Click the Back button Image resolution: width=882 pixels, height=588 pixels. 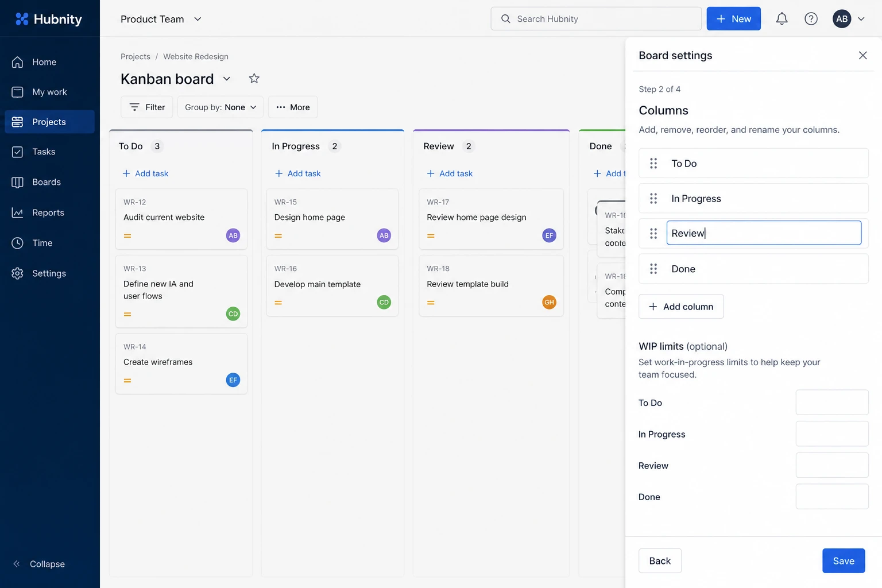click(x=660, y=561)
